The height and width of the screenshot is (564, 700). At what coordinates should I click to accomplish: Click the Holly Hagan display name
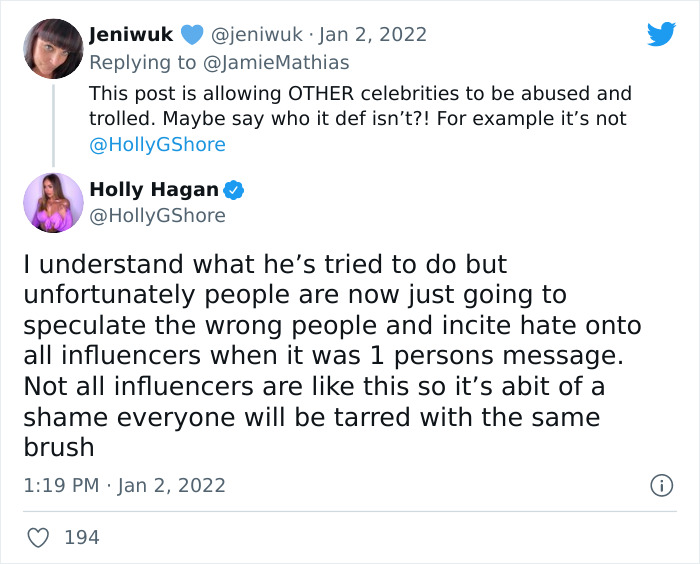(155, 189)
